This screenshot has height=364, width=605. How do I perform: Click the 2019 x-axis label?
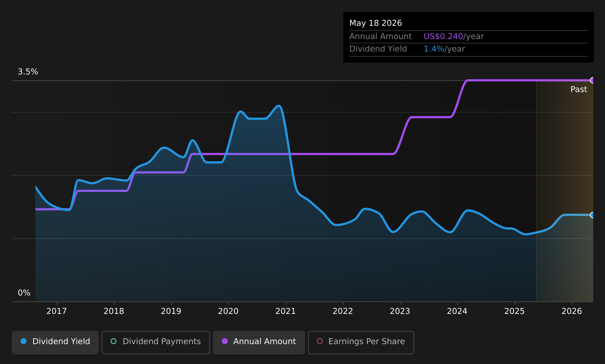coord(171,311)
